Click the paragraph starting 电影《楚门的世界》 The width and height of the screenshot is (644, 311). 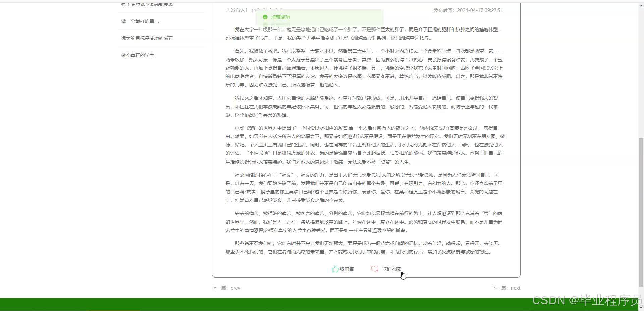pos(365,145)
